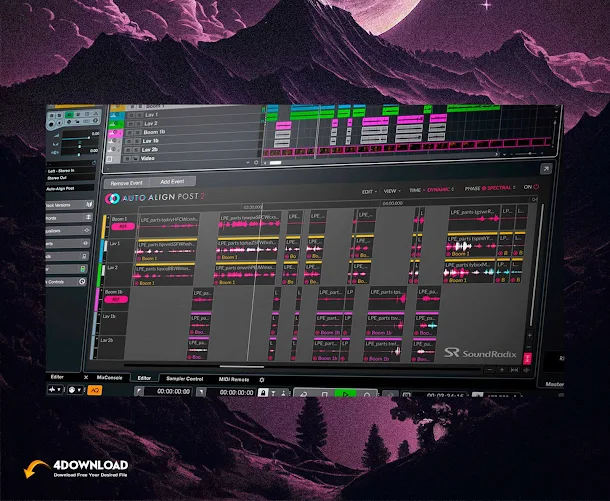
Task: Click the Add Event button
Action: click(x=172, y=182)
